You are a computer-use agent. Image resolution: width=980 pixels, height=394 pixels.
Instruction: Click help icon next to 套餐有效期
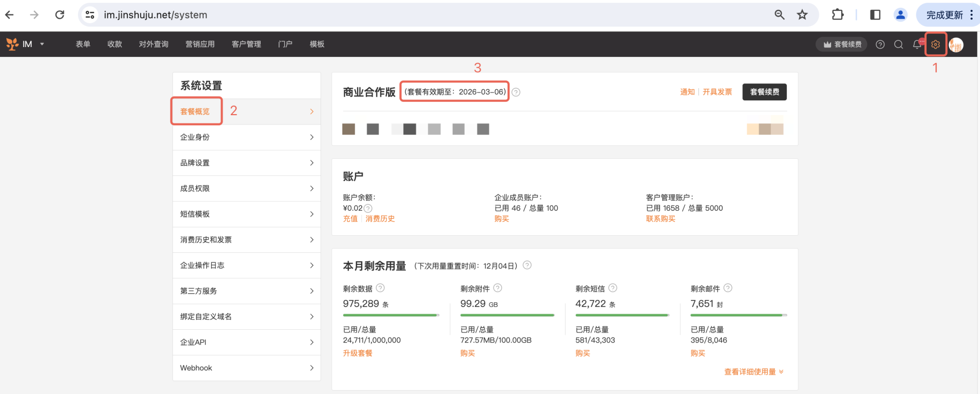(516, 92)
